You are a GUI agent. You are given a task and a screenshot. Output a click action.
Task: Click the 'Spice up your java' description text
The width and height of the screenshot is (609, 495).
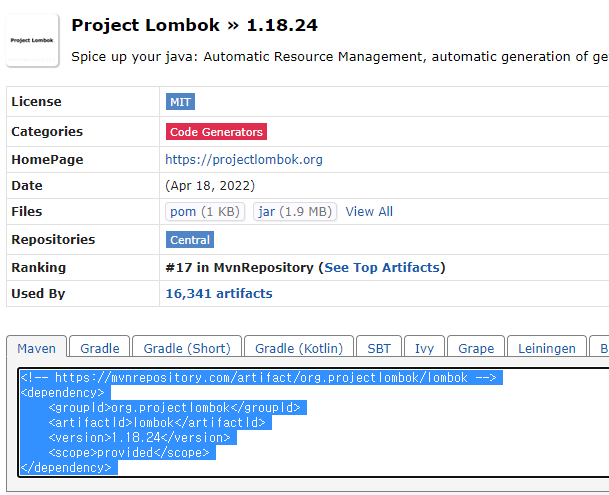340,57
